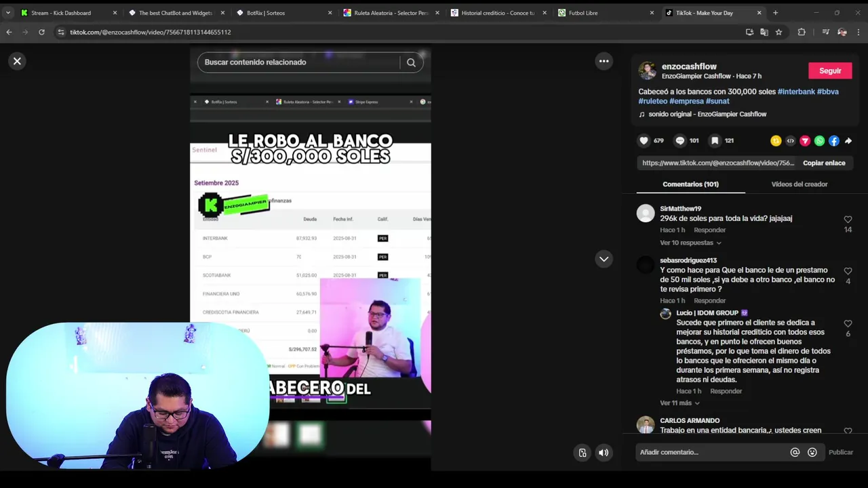Open #sunat hashtag link
Screen dimensions: 868x488
(717, 101)
